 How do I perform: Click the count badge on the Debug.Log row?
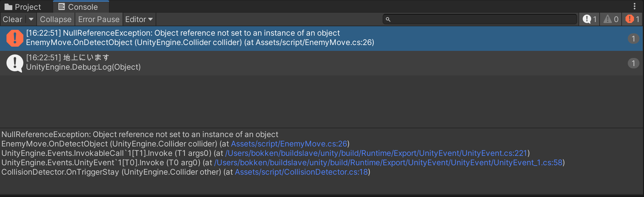633,63
